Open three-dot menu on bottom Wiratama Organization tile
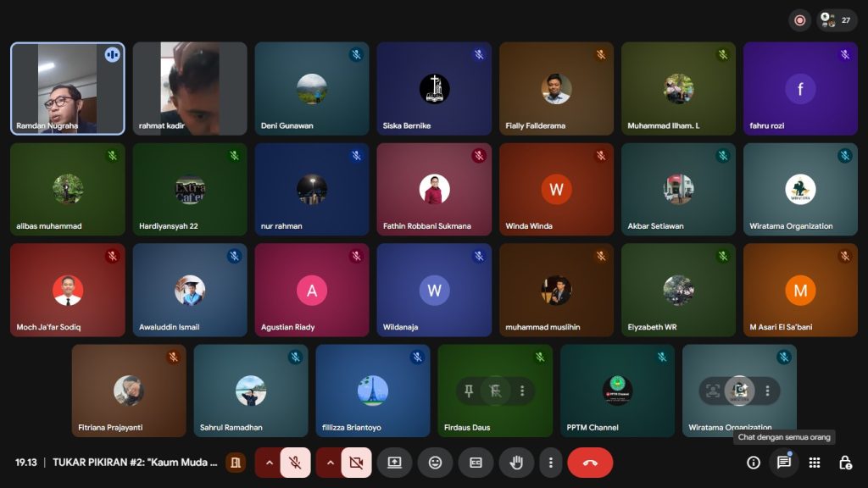This screenshot has height=488, width=868. (767, 391)
